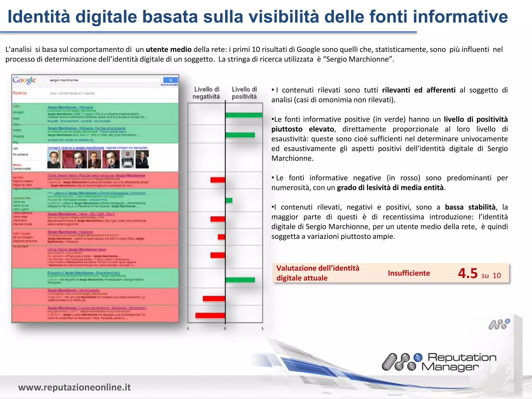Select the white Fiat 500 car thumbnail
Image resolution: width=532 pixels, height=399 pixels.
[128, 159]
